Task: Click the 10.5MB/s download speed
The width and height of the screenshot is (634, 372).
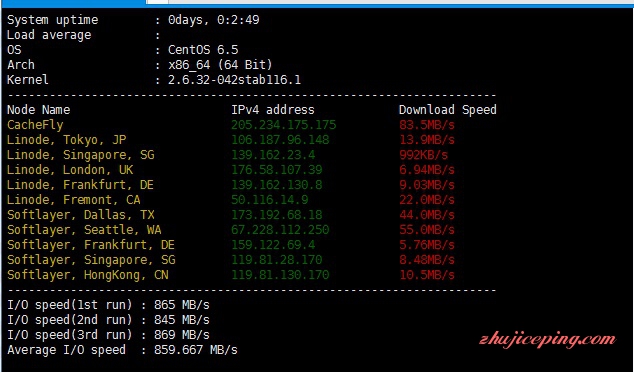Action: (x=427, y=275)
